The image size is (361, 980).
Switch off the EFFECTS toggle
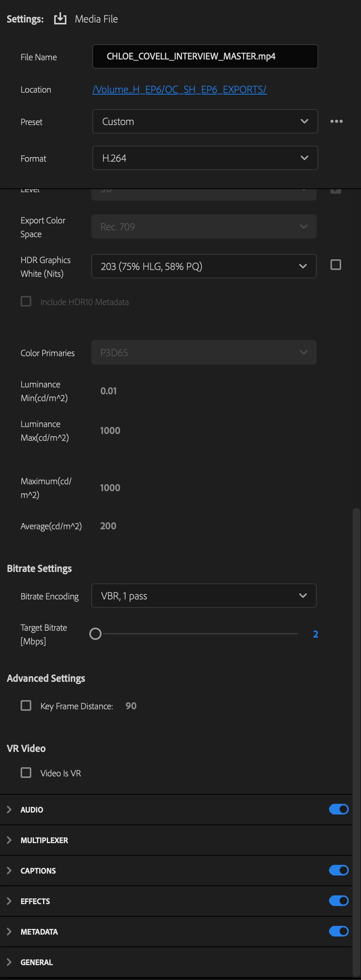pos(338,901)
